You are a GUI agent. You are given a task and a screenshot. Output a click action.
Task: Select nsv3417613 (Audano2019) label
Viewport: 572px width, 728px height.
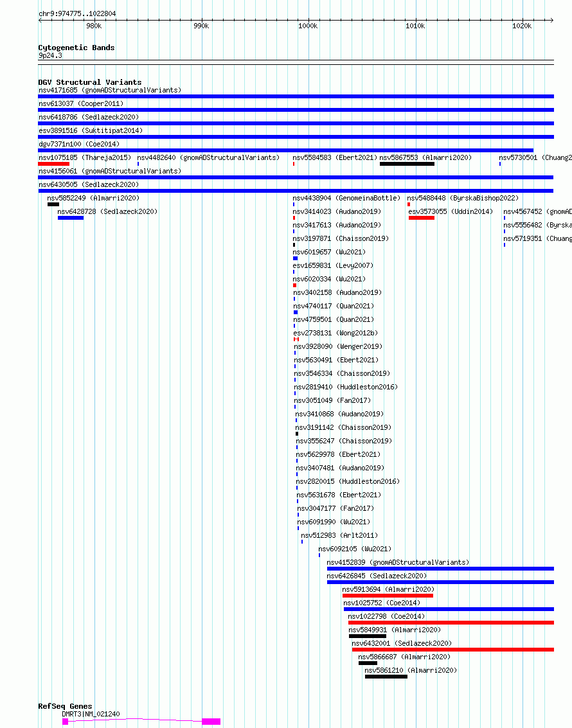pyautogui.click(x=337, y=225)
